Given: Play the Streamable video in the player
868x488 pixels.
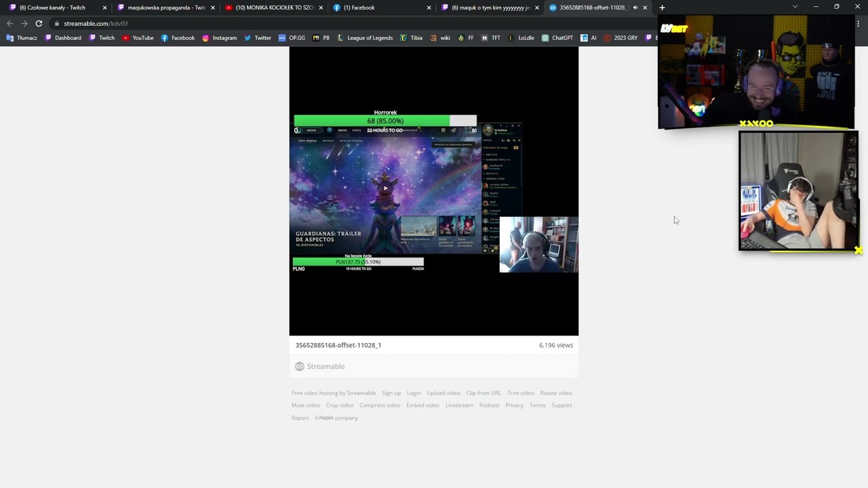Looking at the screenshot, I should [x=385, y=188].
